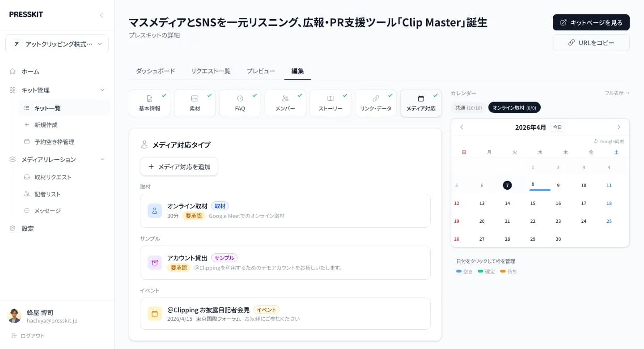Click the person icon beside メディア対応タイプ
Screen dimensions: 644x349
tap(144, 145)
